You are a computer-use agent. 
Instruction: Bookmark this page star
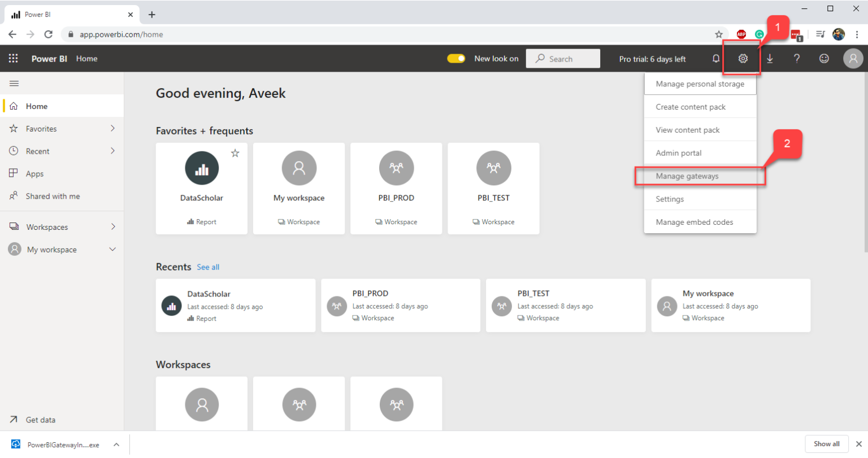tap(719, 34)
